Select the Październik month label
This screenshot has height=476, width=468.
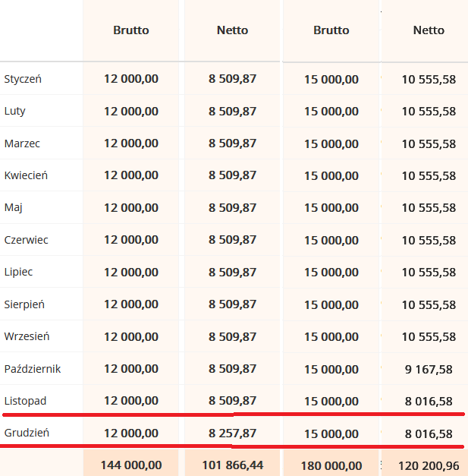pos(32,369)
